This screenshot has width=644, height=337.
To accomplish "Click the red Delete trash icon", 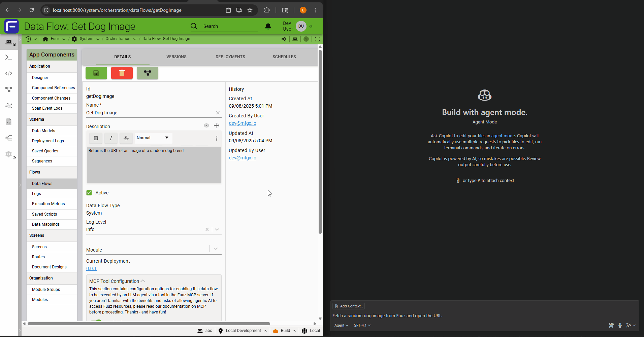I will [x=122, y=73].
